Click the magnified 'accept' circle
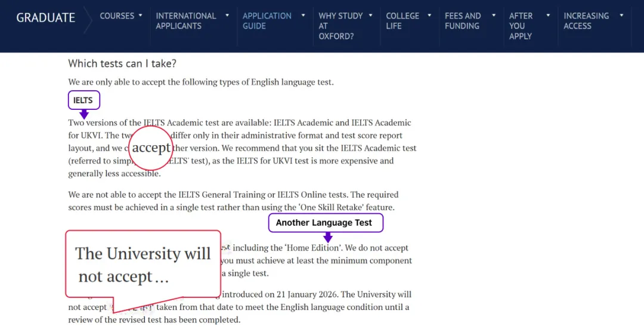This screenshot has width=644, height=329. (151, 147)
